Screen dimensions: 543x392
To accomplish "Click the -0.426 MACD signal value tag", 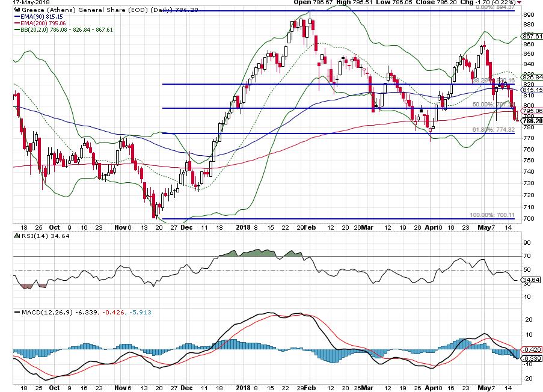I will 532,349.
